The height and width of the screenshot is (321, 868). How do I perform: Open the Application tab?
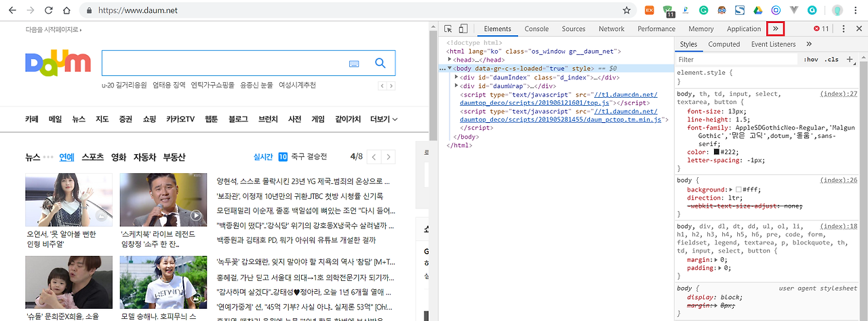pos(744,29)
